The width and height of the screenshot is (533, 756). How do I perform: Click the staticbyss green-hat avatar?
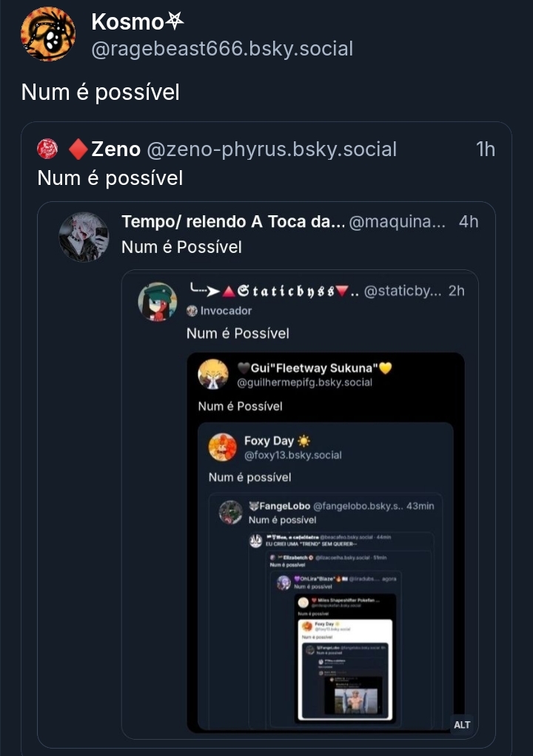pos(158,301)
